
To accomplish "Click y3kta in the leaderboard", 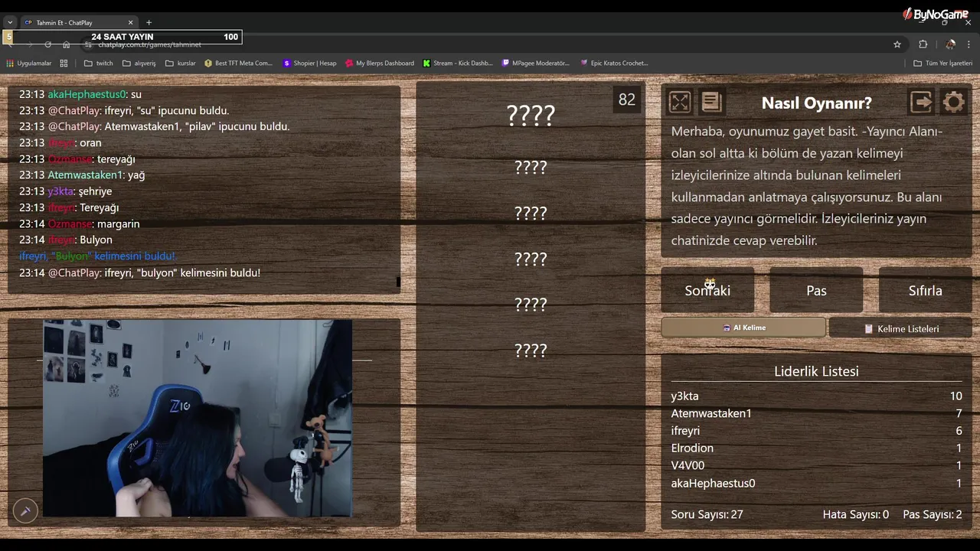I will coord(684,396).
